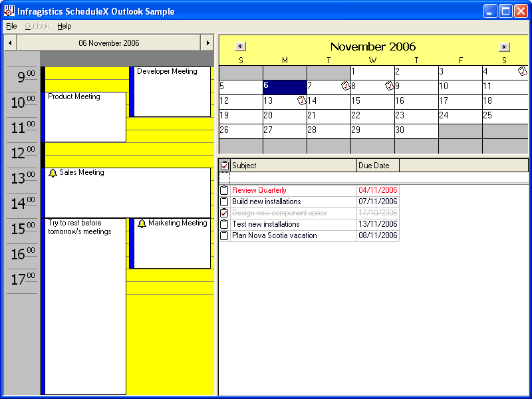Select November 15 in the month calendar
The height and width of the screenshot is (399, 532).
coord(372,102)
